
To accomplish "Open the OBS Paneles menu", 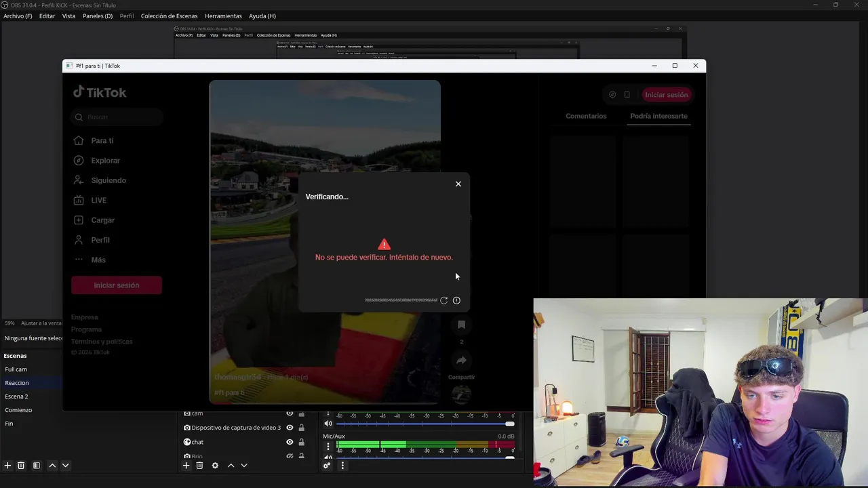I will pos(98,16).
